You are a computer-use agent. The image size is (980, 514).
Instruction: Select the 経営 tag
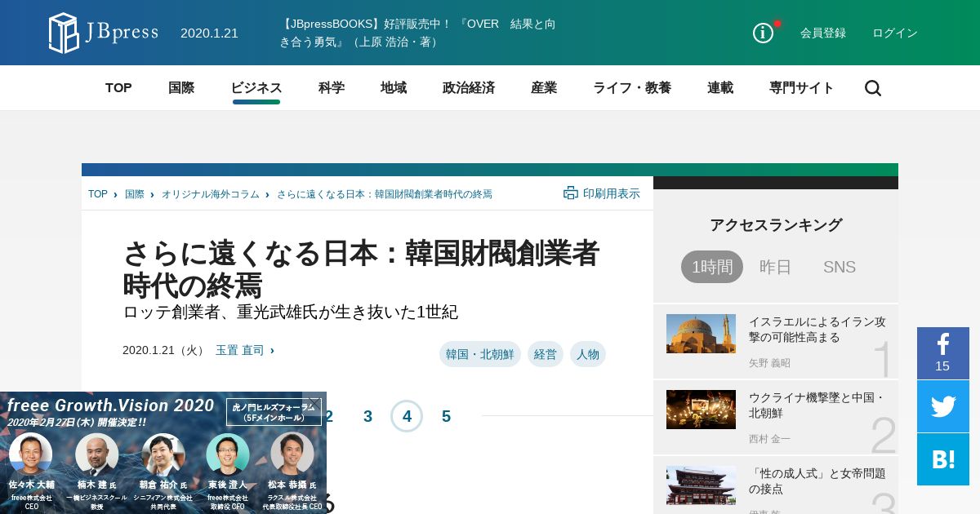coord(546,354)
